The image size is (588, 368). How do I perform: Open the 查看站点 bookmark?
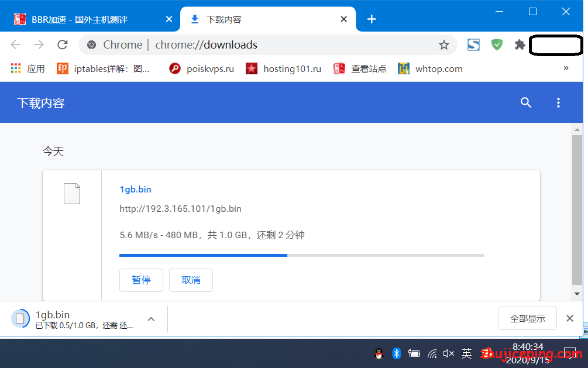tap(360, 68)
